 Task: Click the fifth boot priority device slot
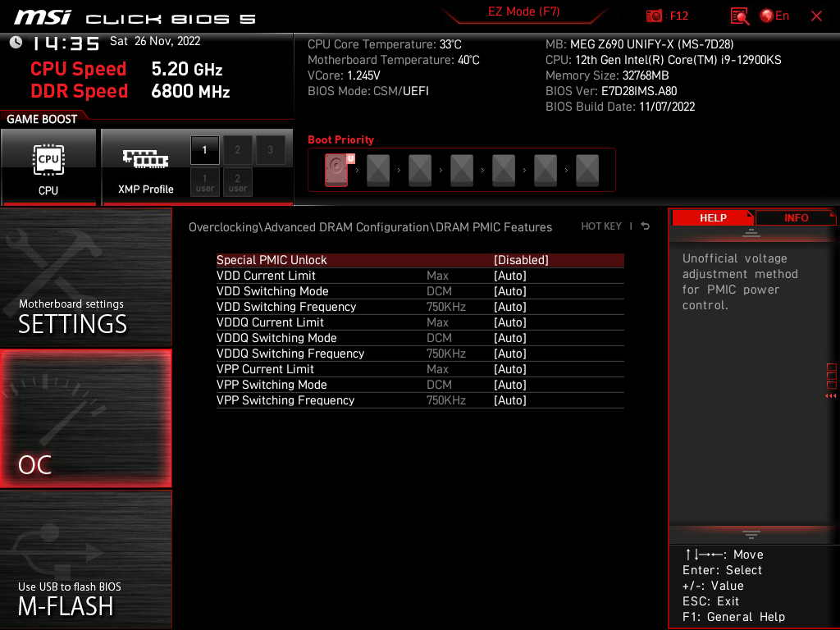(x=504, y=170)
